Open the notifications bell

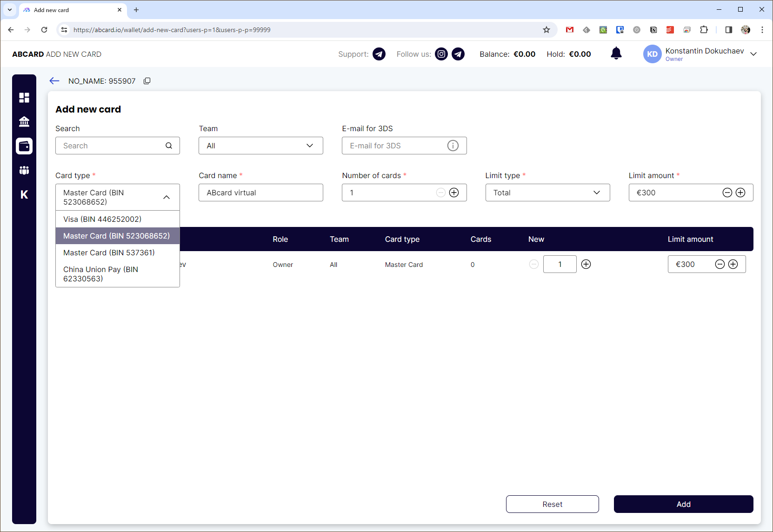click(x=616, y=53)
